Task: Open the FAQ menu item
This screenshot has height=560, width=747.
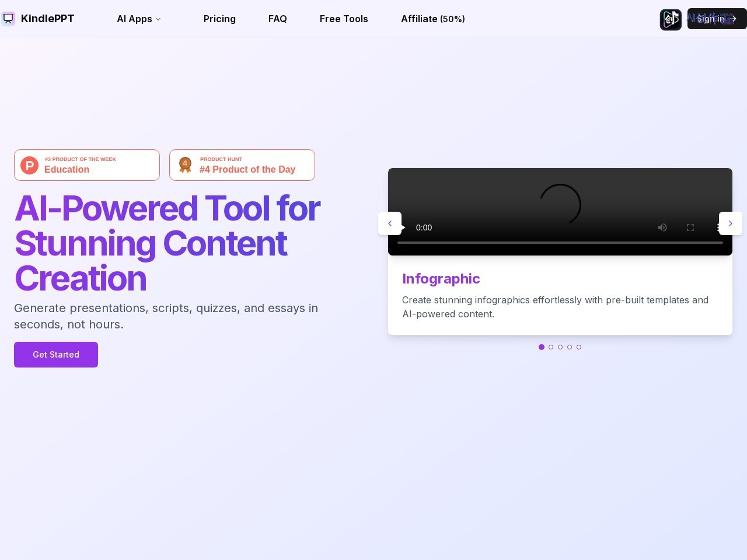Action: click(278, 19)
